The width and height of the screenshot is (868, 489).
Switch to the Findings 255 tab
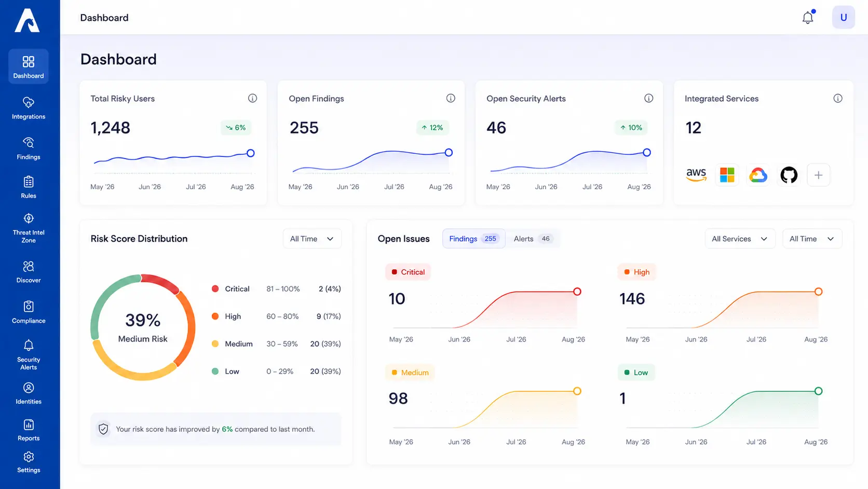pos(473,239)
